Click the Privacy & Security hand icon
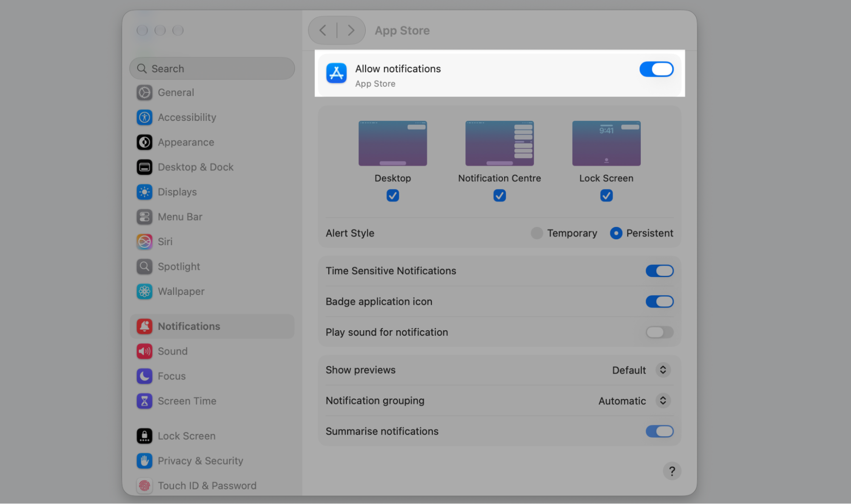 [144, 461]
